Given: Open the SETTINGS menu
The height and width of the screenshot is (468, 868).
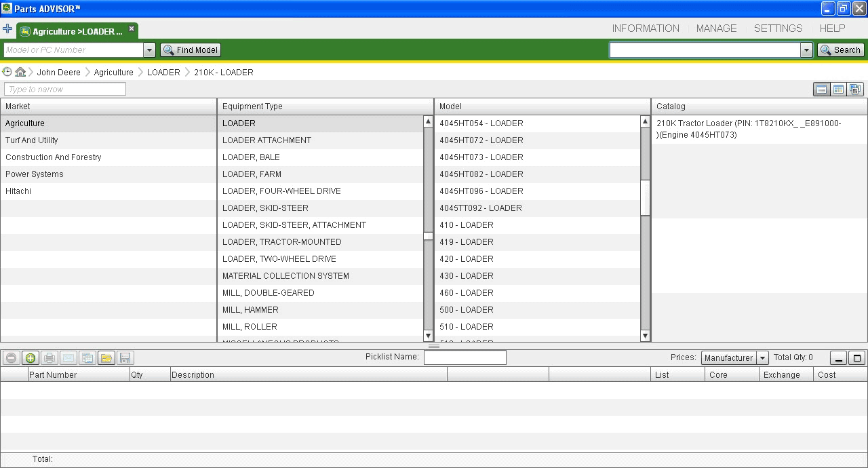Looking at the screenshot, I should pos(778,28).
